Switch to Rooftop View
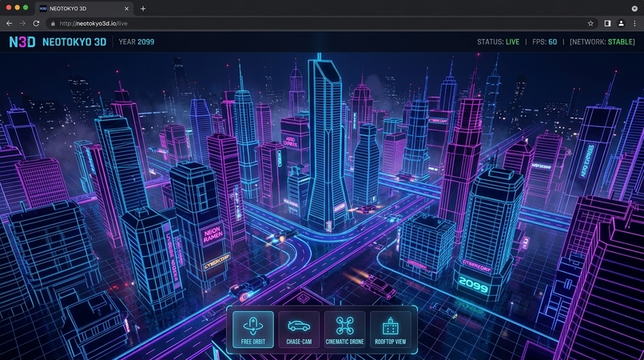644x360 pixels. coord(390,330)
